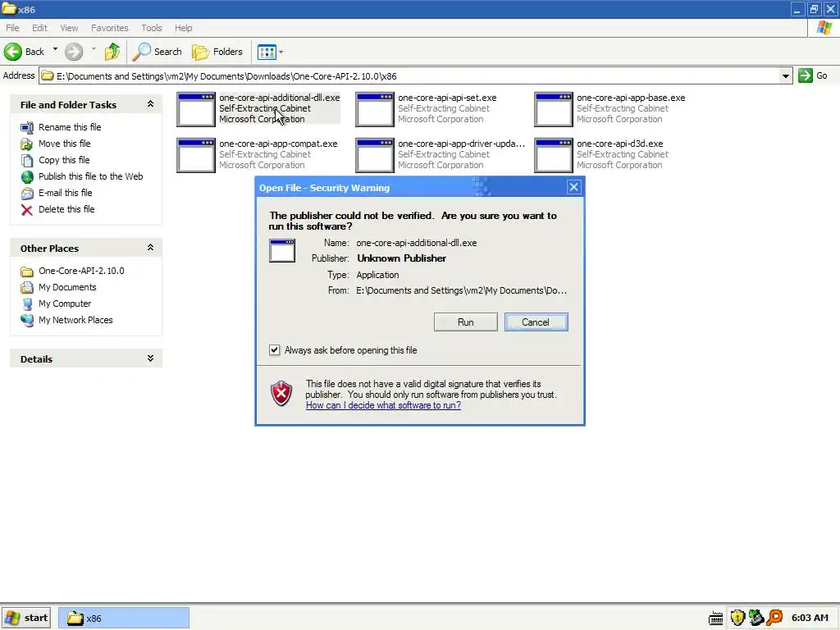Select one-core-api-app-driver-upda... file icon

coord(375,155)
